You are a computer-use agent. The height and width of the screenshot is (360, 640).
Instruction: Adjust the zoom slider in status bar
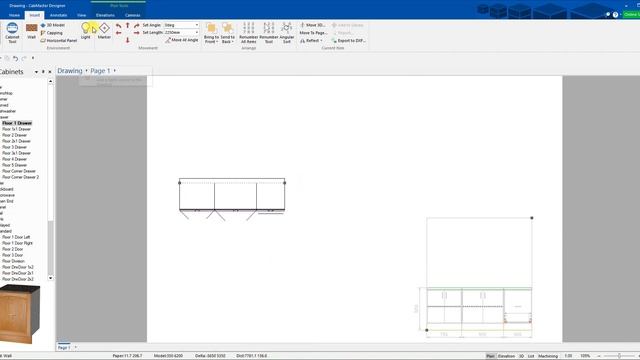tap(619, 356)
